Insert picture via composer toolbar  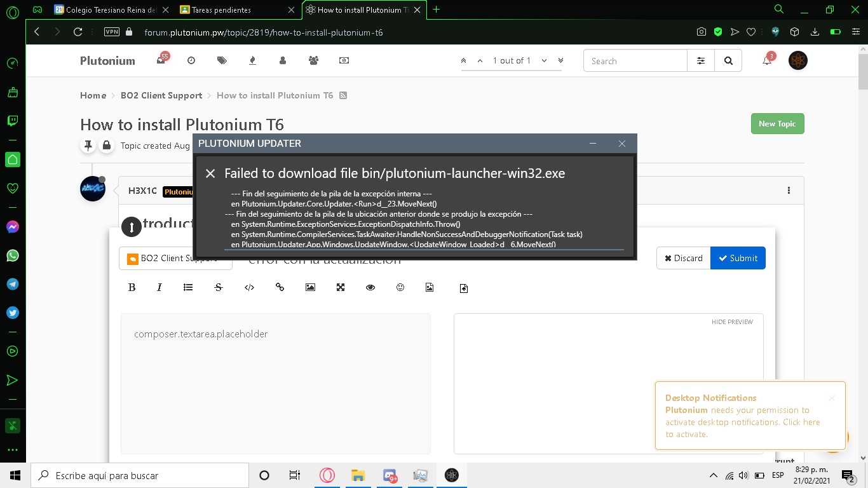[x=310, y=287]
